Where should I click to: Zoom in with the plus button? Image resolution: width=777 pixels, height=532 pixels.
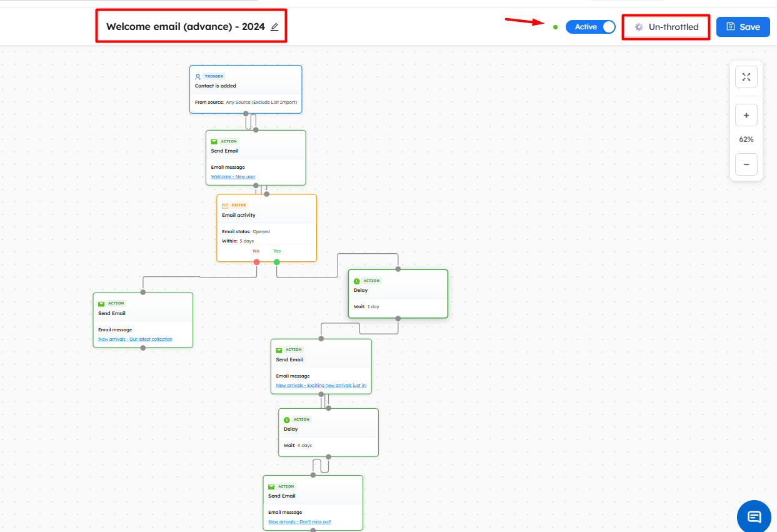pos(746,116)
